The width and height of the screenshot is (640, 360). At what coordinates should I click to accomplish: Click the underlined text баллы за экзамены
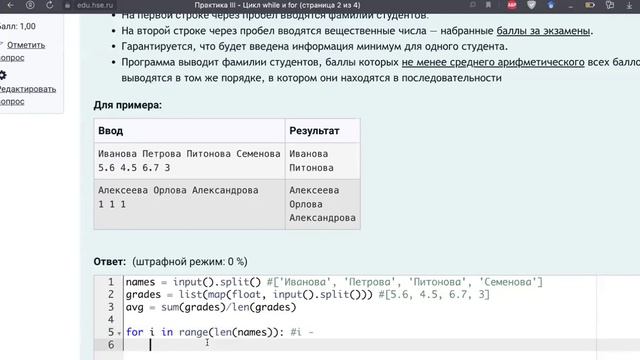tap(543, 31)
